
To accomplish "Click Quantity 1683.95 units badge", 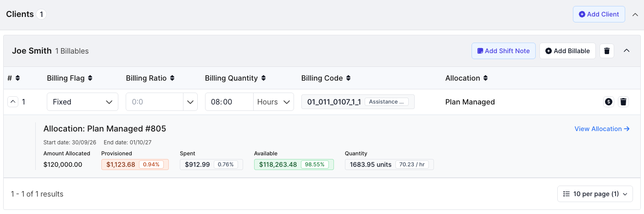I will tap(389, 165).
